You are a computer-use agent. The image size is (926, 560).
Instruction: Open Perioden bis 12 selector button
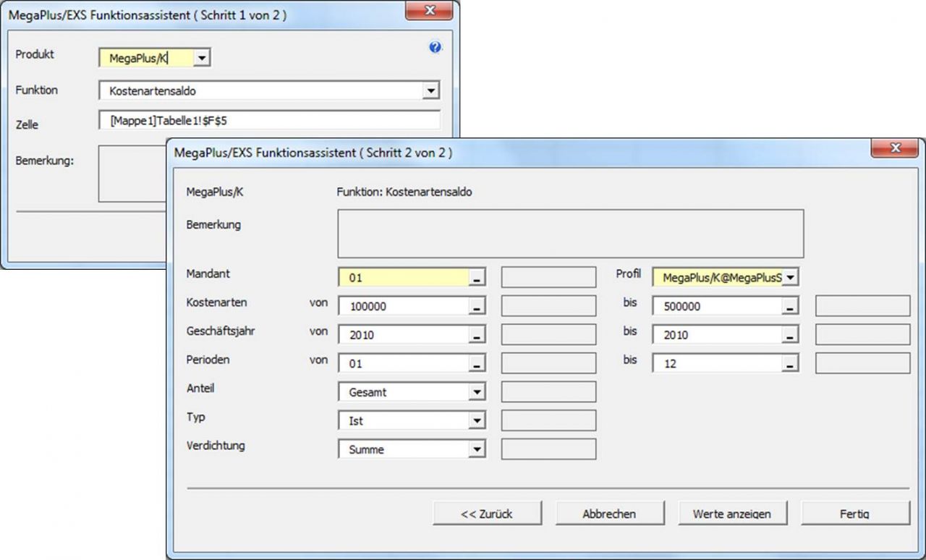pos(791,363)
